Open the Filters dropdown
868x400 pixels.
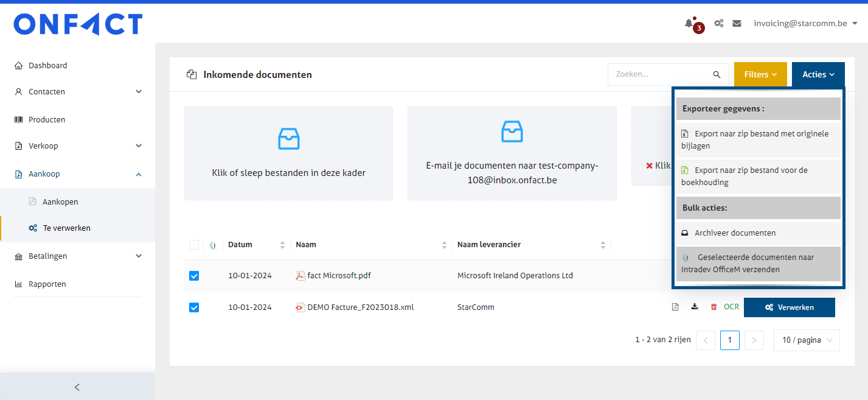click(760, 75)
